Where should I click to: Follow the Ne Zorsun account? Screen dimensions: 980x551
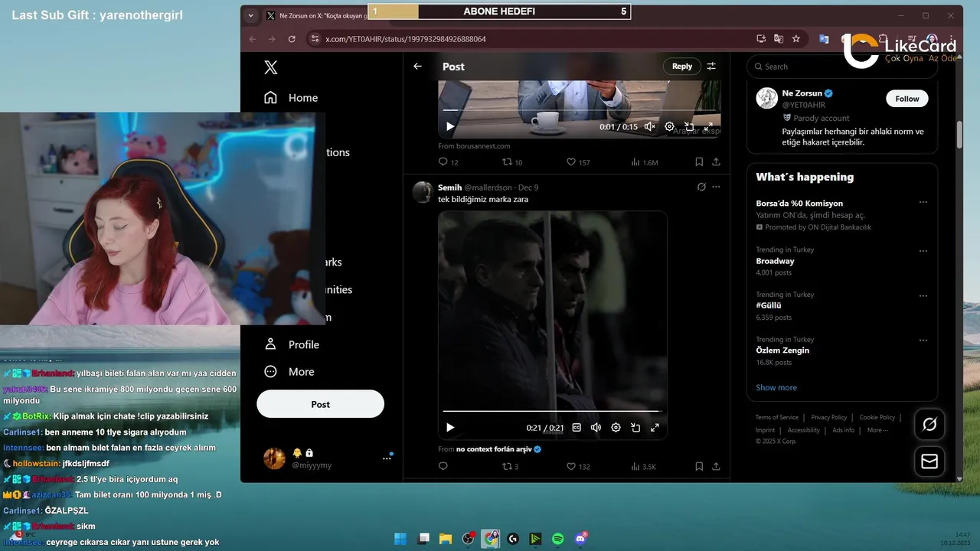pos(907,99)
